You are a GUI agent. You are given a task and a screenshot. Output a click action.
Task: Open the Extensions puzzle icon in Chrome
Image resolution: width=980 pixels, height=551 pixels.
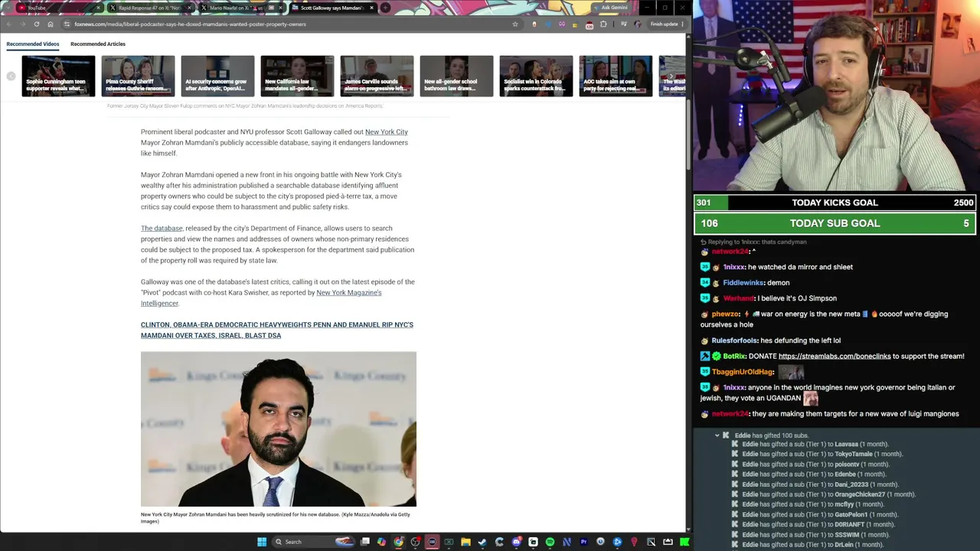click(x=603, y=24)
